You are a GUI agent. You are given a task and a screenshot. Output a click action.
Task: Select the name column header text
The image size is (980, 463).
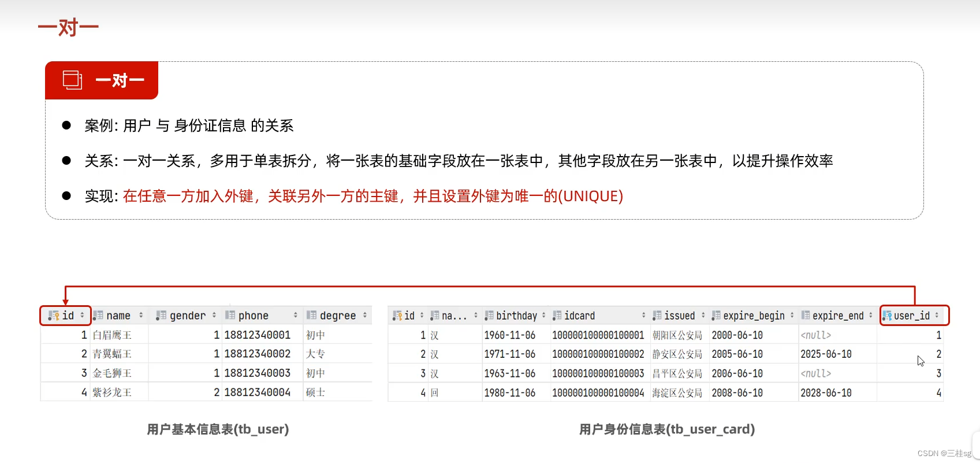pyautogui.click(x=118, y=316)
